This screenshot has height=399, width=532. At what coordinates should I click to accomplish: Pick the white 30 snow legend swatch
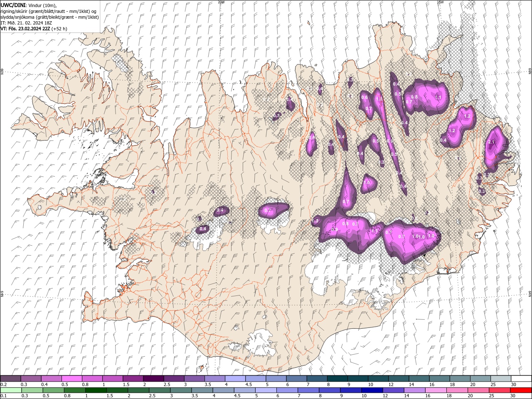tap(521, 379)
